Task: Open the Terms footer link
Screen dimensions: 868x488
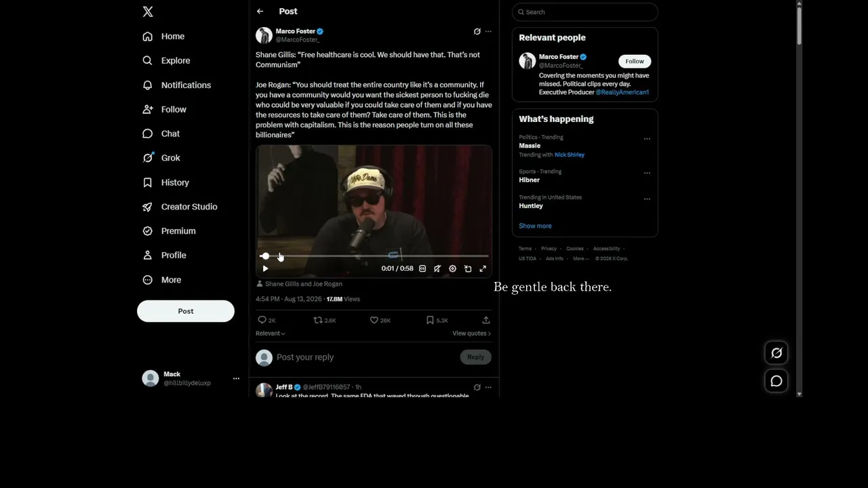Action: pyautogui.click(x=526, y=249)
